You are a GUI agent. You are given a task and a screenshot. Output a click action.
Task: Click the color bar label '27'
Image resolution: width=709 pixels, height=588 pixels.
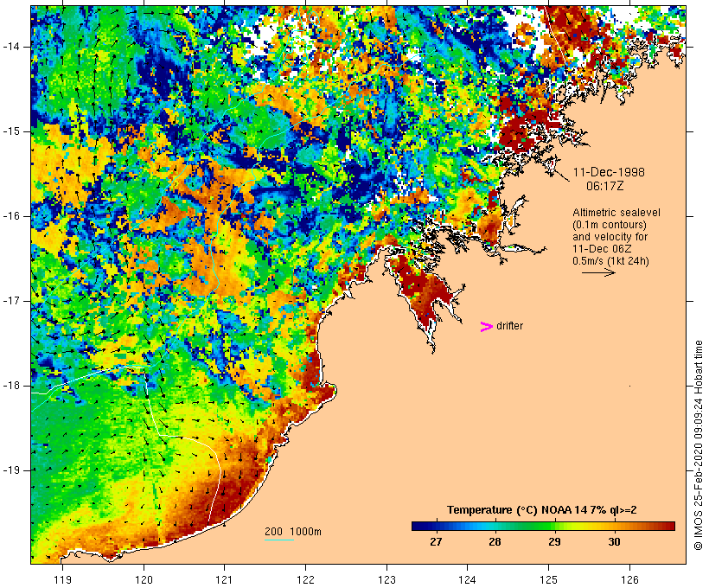436,542
